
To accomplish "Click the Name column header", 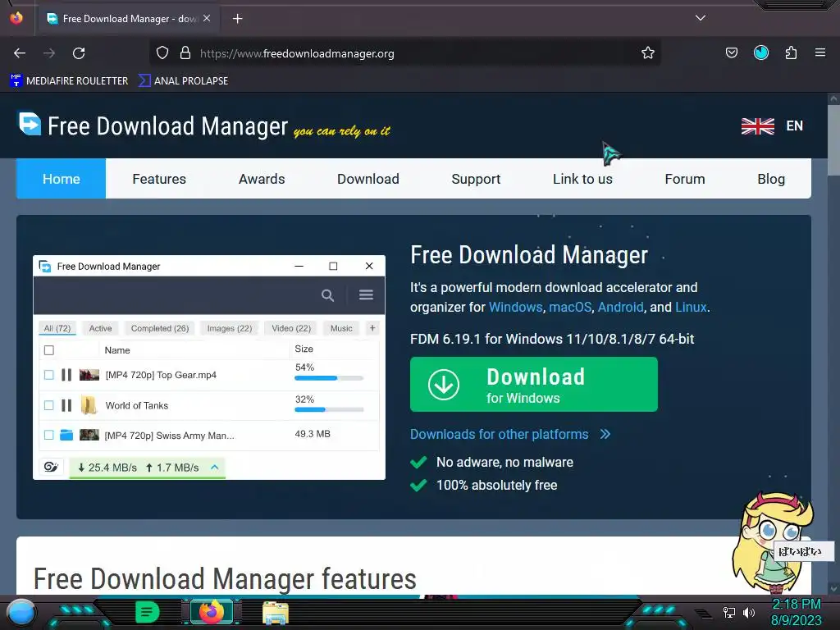I will tap(117, 350).
